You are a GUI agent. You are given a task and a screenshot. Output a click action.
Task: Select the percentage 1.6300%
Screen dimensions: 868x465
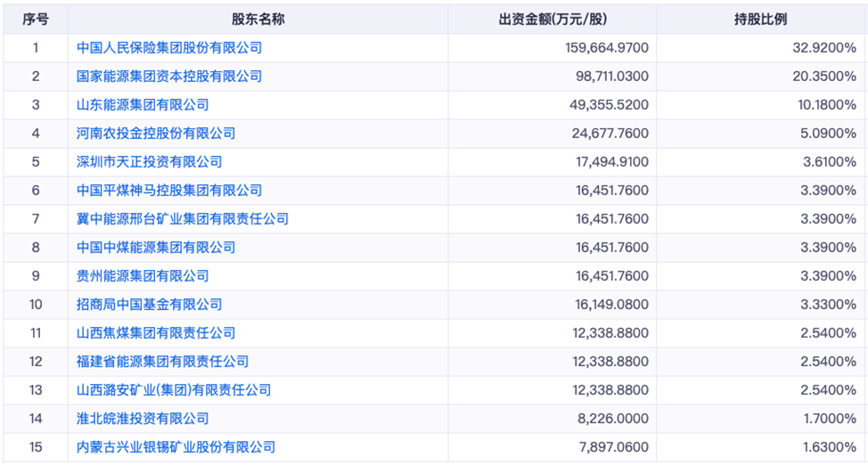(831, 446)
